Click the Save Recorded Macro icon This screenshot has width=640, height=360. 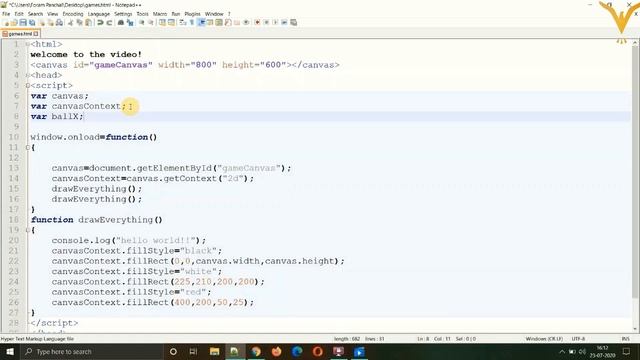point(293,23)
